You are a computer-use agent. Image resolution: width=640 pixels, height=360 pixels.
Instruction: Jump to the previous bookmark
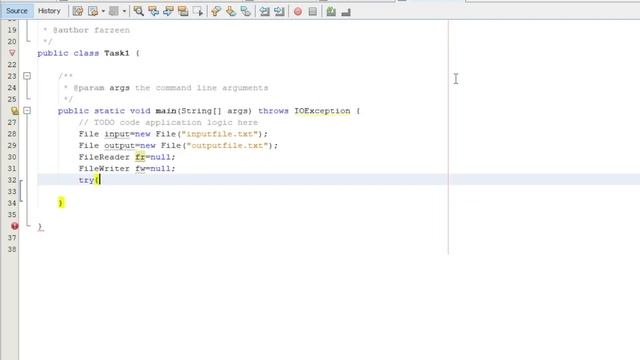[216, 11]
